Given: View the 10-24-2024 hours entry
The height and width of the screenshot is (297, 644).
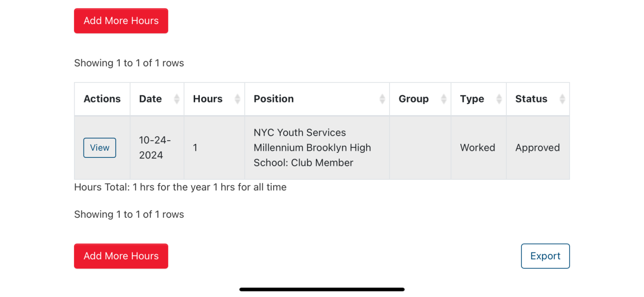Looking at the screenshot, I should point(100,148).
